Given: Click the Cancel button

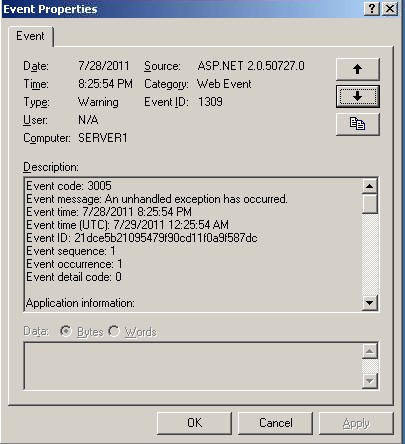Looking at the screenshot, I should tap(276, 423).
